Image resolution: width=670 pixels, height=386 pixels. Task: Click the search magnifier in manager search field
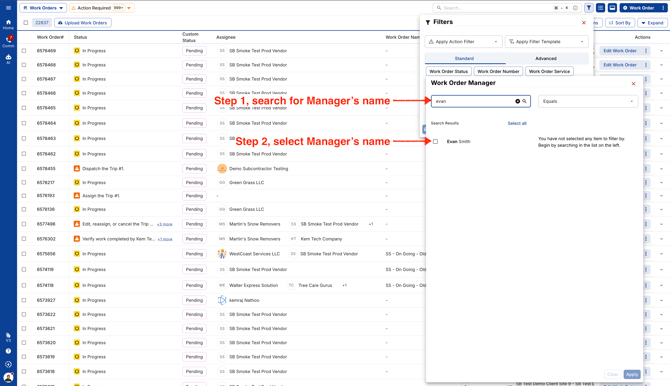524,101
